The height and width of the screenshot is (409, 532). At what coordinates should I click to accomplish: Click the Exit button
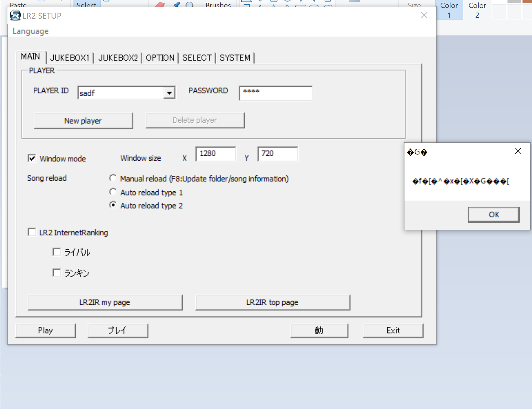tap(393, 331)
